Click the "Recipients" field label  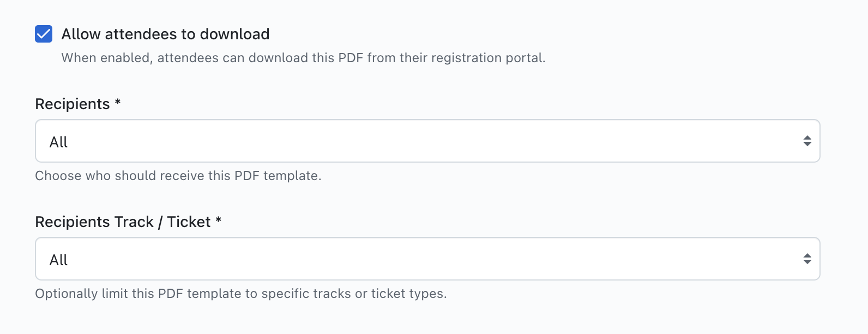[73, 104]
